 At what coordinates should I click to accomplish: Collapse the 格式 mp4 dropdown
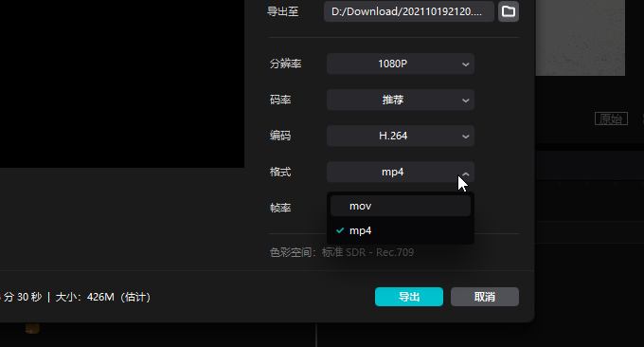(401, 172)
